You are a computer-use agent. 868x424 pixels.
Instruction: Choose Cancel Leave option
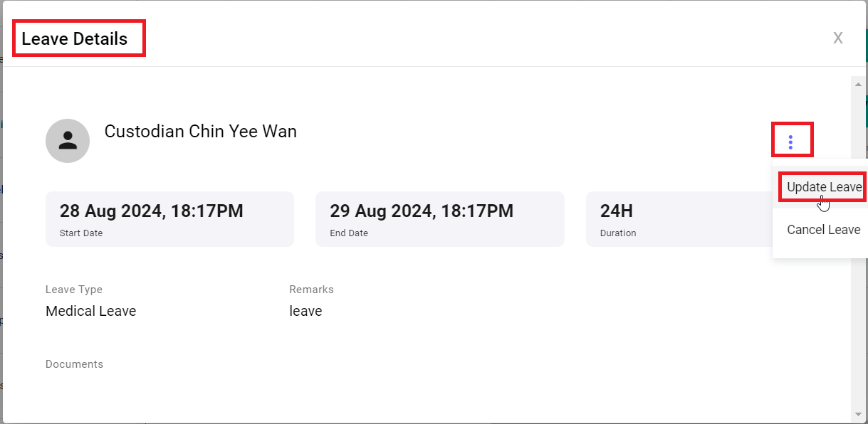pos(823,230)
